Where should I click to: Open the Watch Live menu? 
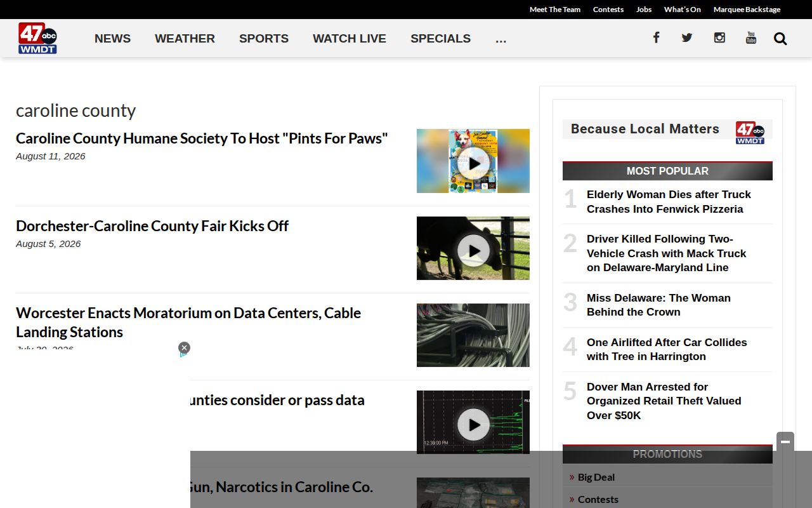coord(350,39)
